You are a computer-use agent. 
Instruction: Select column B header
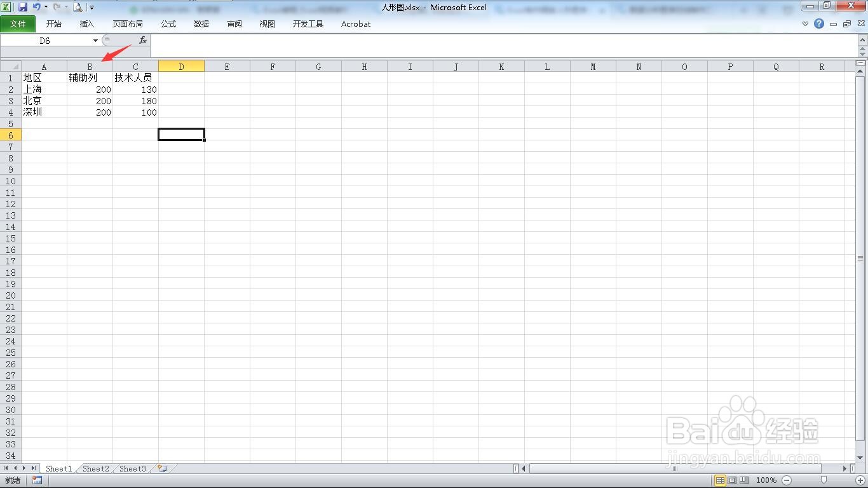tap(90, 66)
